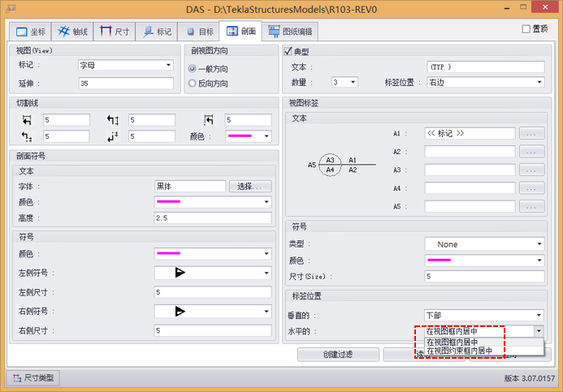Image resolution: width=563 pixels, height=392 pixels.
Task: Click the 延伸 input field with 35
Action: click(x=126, y=84)
